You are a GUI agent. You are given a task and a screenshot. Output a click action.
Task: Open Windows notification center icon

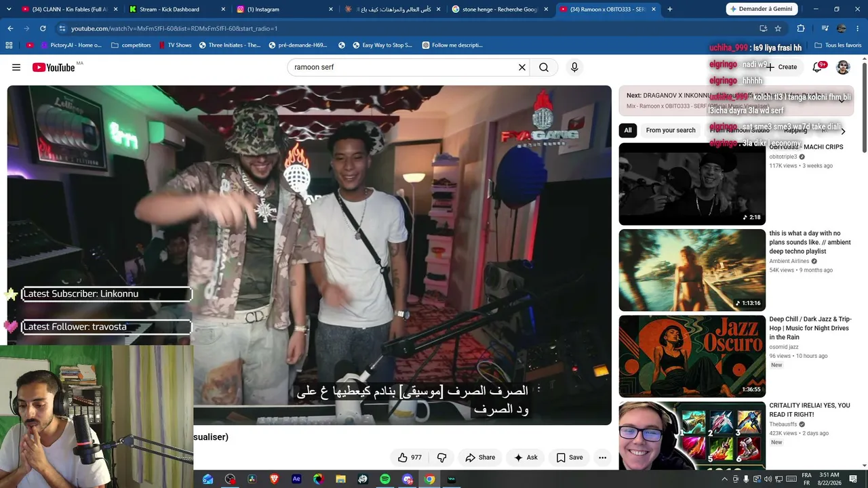[853, 479]
